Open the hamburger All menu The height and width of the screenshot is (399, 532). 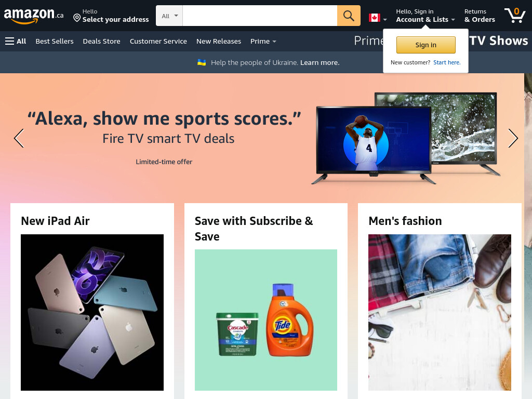coord(16,41)
